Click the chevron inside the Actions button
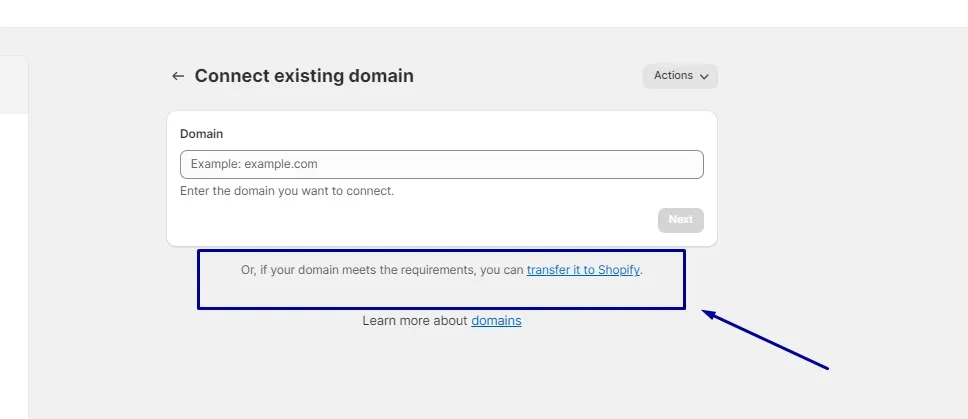Screen dimensions: 968x419 (x=704, y=77)
